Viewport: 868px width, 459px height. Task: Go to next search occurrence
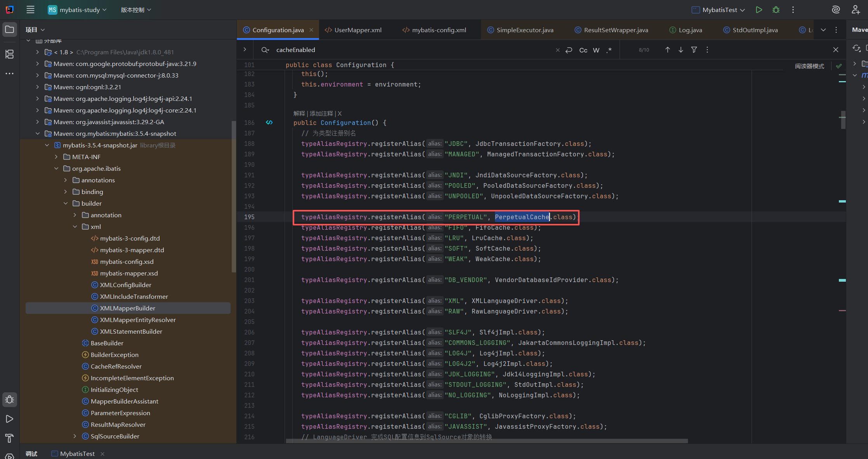681,50
